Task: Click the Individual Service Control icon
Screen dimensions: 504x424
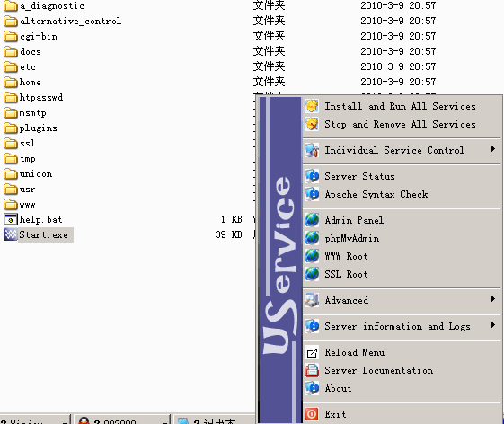Action: coord(312,150)
